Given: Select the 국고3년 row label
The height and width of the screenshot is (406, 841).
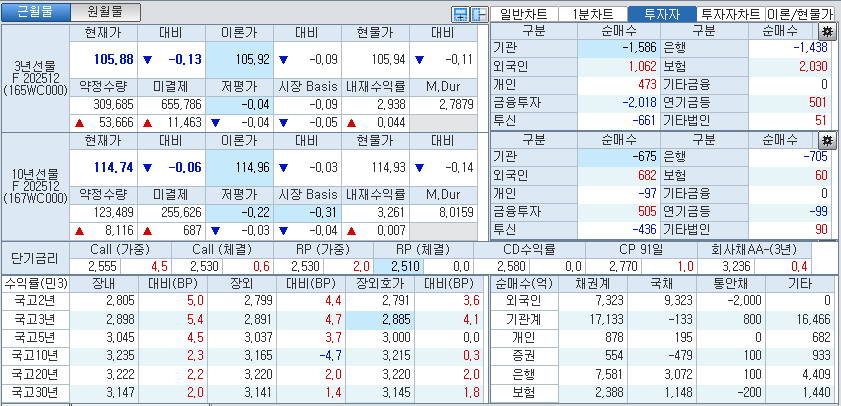Looking at the screenshot, I should 35,320.
